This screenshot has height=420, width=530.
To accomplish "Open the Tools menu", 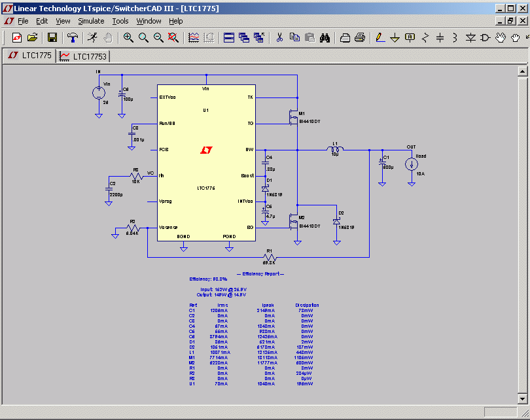I will (120, 21).
